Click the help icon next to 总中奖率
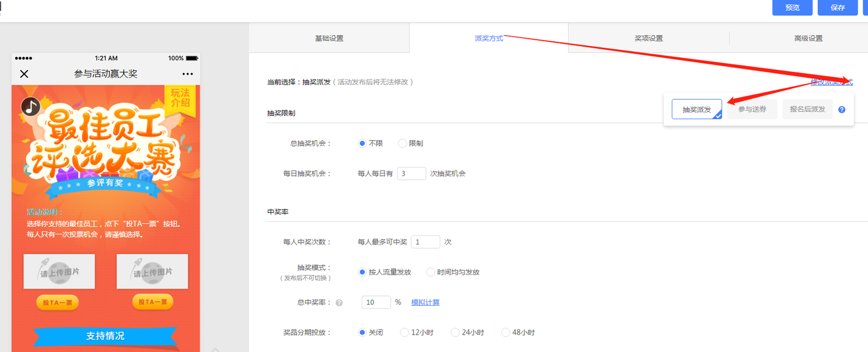The height and width of the screenshot is (352, 868). [339, 302]
